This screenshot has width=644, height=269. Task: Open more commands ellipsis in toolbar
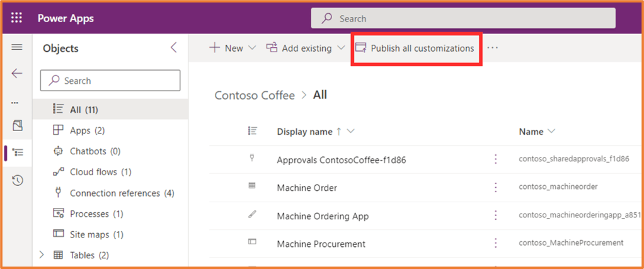coord(493,48)
